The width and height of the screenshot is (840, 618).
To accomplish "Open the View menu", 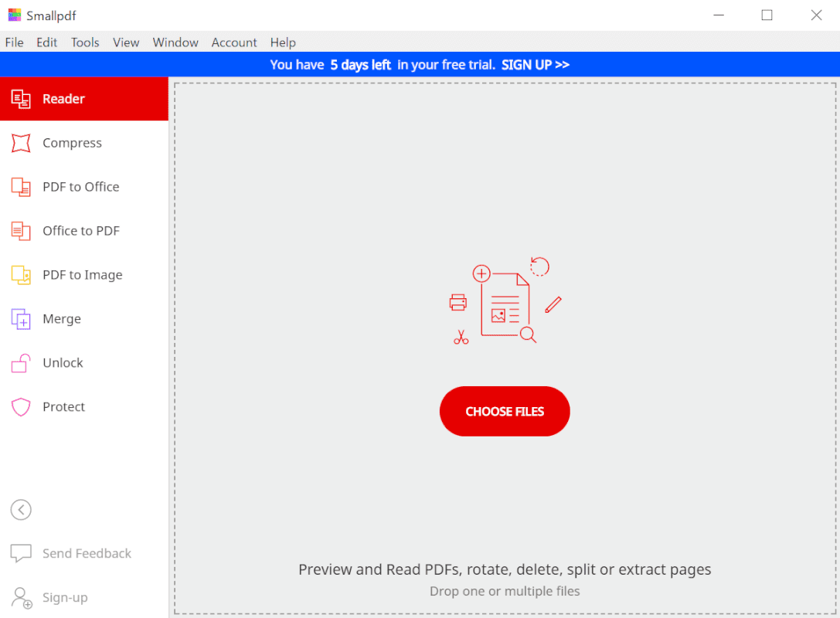I will 126,42.
